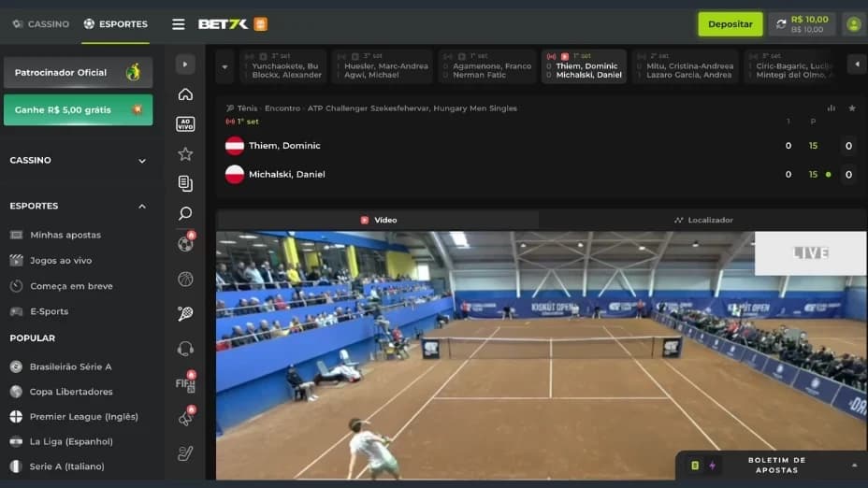Select Ciric-Bagaric vs Mintegi del Olmo card
This screenshot has height=488, width=868.
click(790, 66)
